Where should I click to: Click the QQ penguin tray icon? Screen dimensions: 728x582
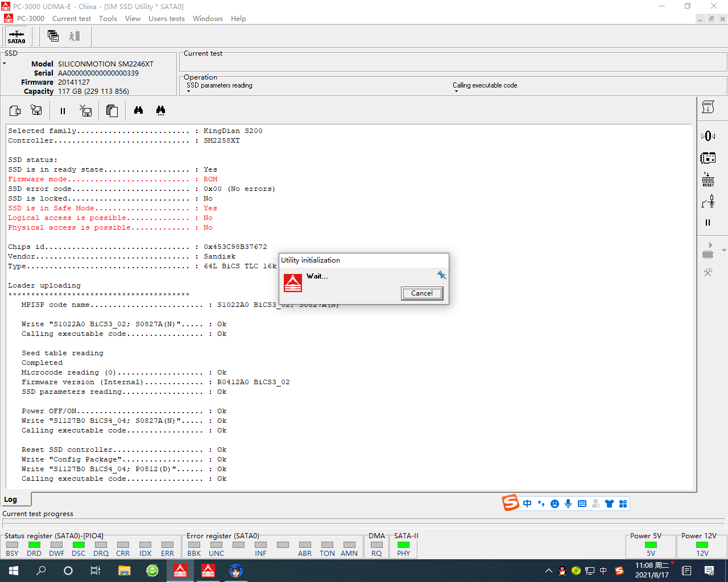(562, 571)
